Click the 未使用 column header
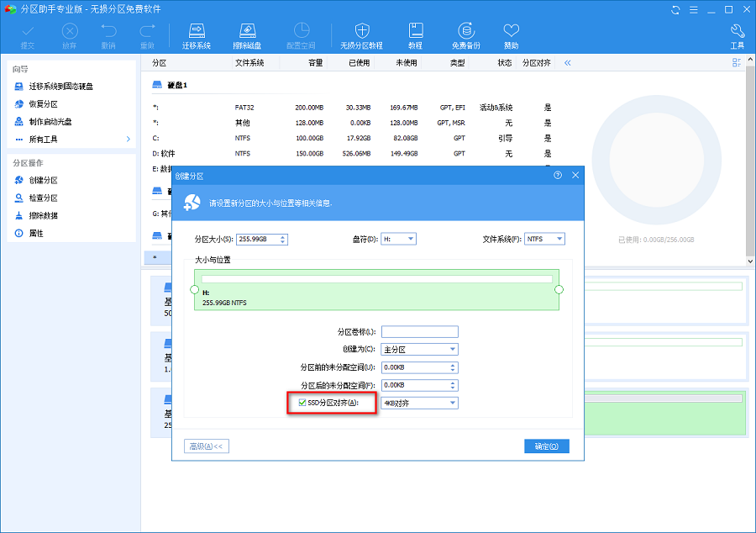The image size is (756, 533). 407,63
